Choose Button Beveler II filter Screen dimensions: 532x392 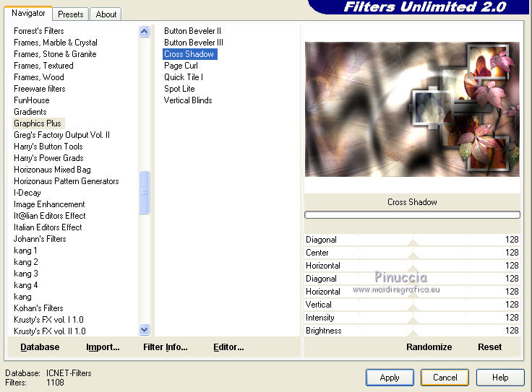pyautogui.click(x=192, y=31)
